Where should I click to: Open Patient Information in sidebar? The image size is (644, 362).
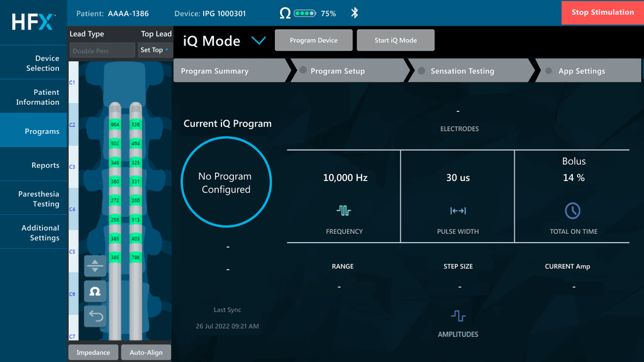coord(34,97)
